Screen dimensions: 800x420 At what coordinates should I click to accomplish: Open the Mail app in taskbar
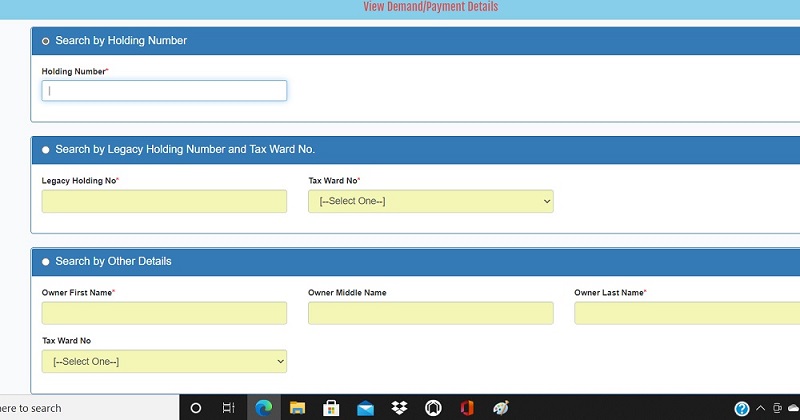click(x=365, y=408)
